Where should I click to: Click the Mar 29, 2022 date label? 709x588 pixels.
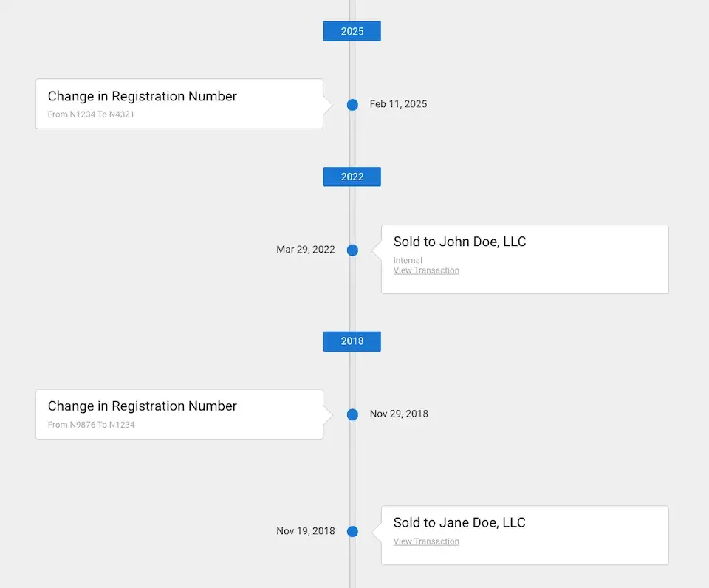click(x=306, y=250)
